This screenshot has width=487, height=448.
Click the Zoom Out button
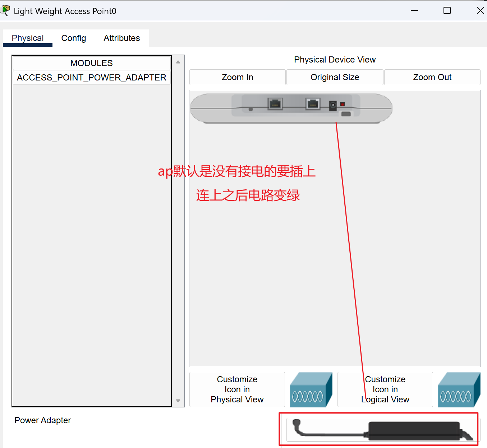[432, 77]
